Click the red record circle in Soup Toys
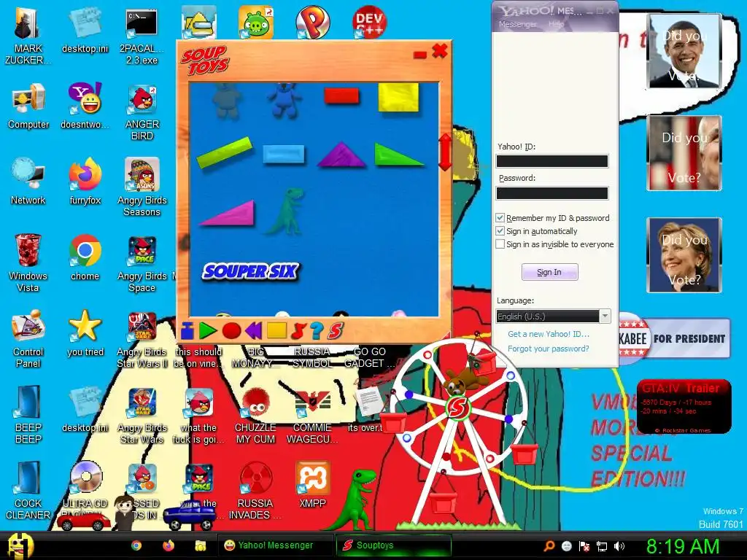747x560 pixels. [x=231, y=330]
